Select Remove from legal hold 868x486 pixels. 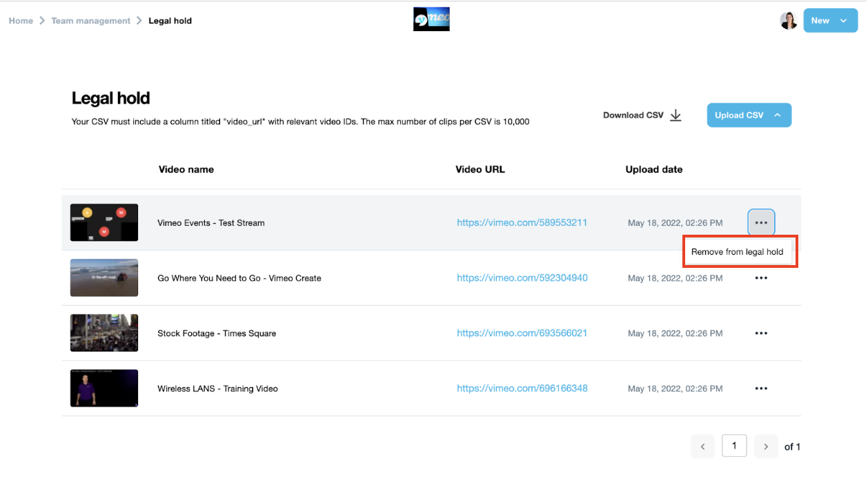(737, 252)
